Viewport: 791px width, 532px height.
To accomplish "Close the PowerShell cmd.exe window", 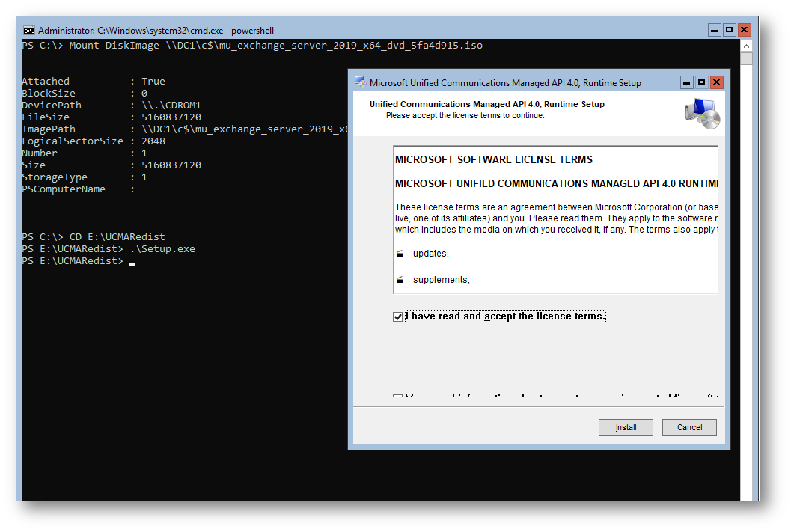I will [744, 30].
